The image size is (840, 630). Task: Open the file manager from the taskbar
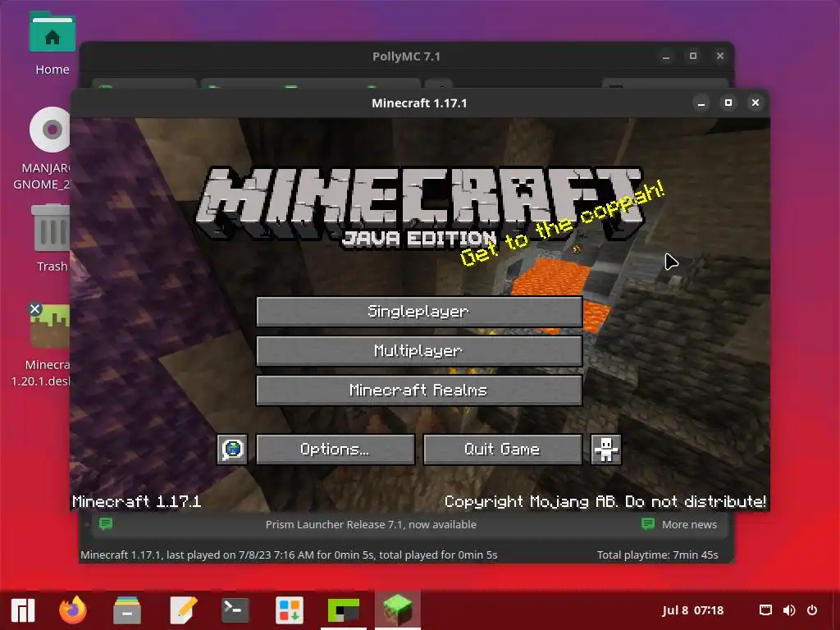point(127,610)
